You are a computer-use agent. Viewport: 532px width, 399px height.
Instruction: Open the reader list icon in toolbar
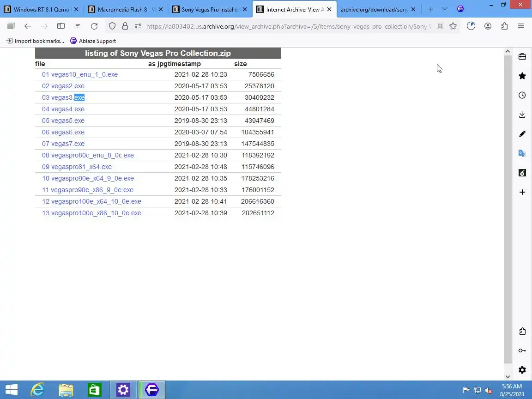(x=78, y=26)
